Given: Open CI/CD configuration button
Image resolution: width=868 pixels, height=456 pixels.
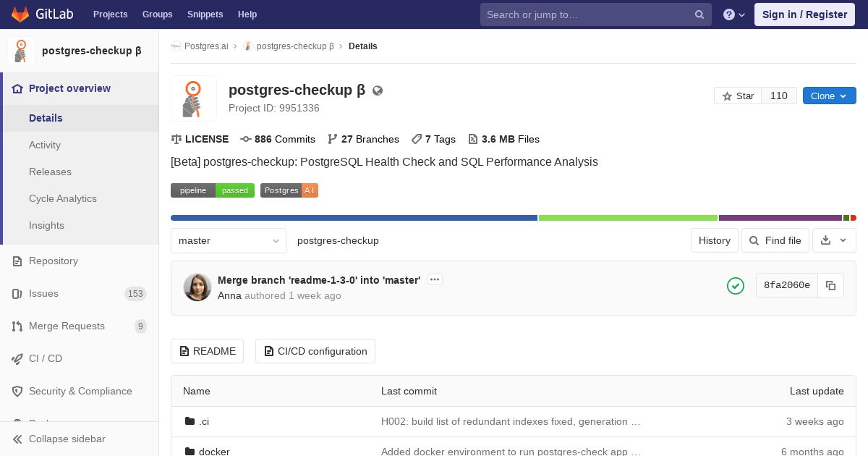Looking at the screenshot, I should 315,351.
